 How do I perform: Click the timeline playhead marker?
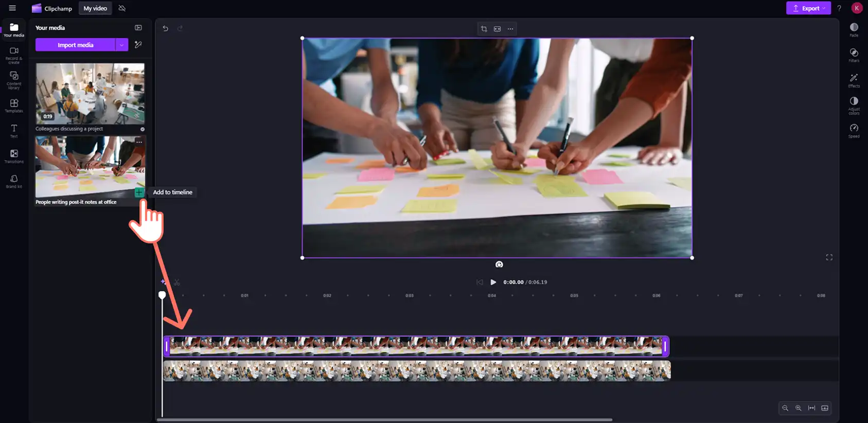coord(162,295)
